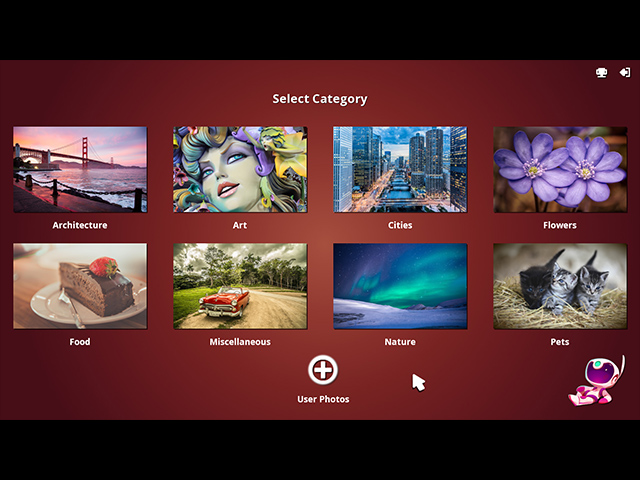This screenshot has width=640, height=480.
Task: Select the Cities label text
Action: click(x=400, y=225)
